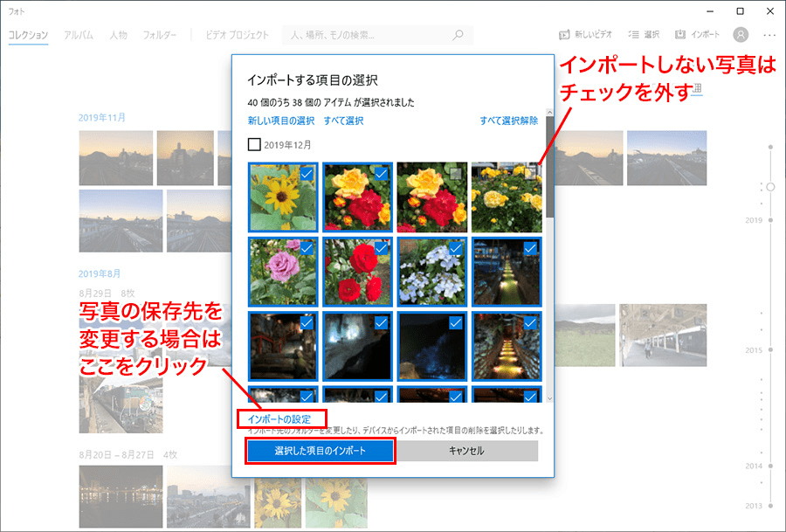
Task: Switch to the フォルダー tab
Action: click(x=160, y=35)
